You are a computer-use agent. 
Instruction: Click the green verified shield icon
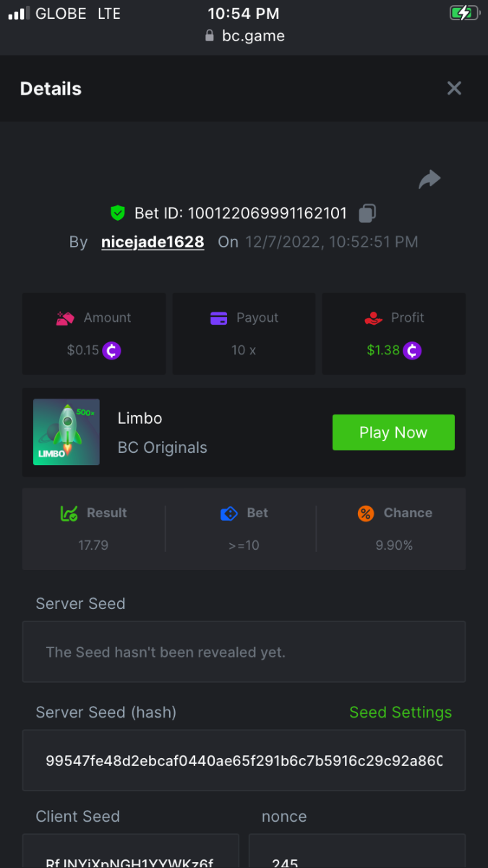(x=118, y=213)
